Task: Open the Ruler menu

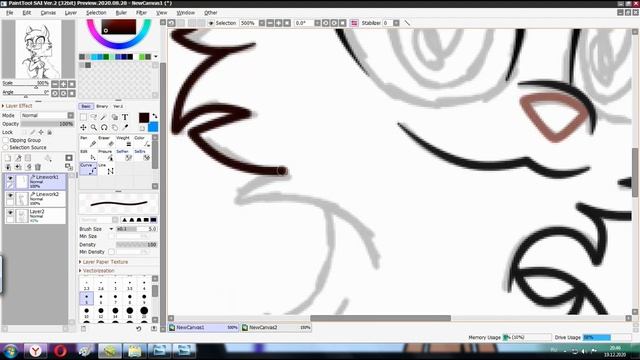Action: point(121,13)
